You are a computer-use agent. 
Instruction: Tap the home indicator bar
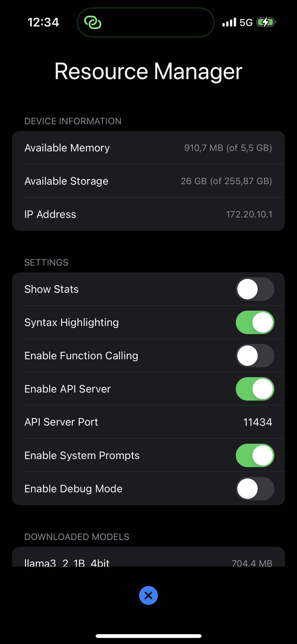148,636
